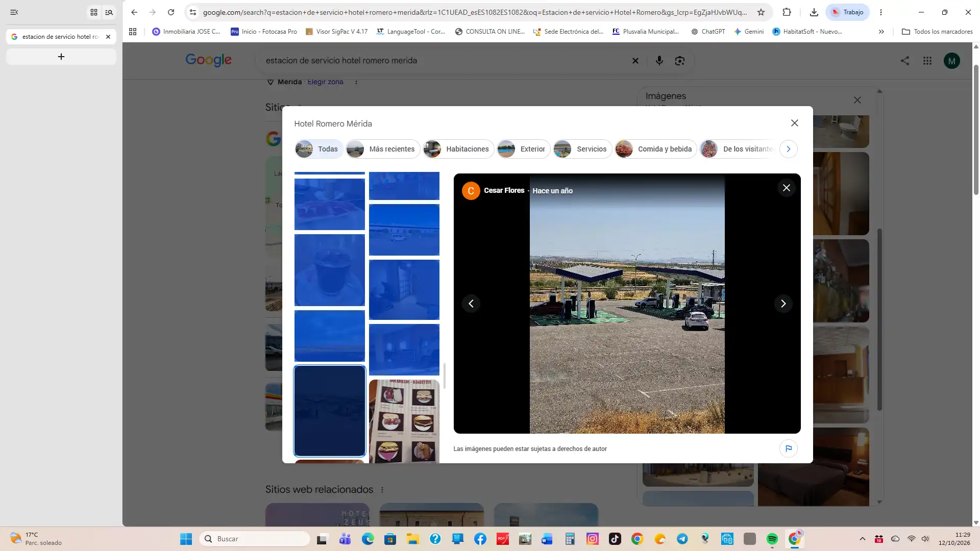
Task: Reload the current page
Action: click(171, 12)
